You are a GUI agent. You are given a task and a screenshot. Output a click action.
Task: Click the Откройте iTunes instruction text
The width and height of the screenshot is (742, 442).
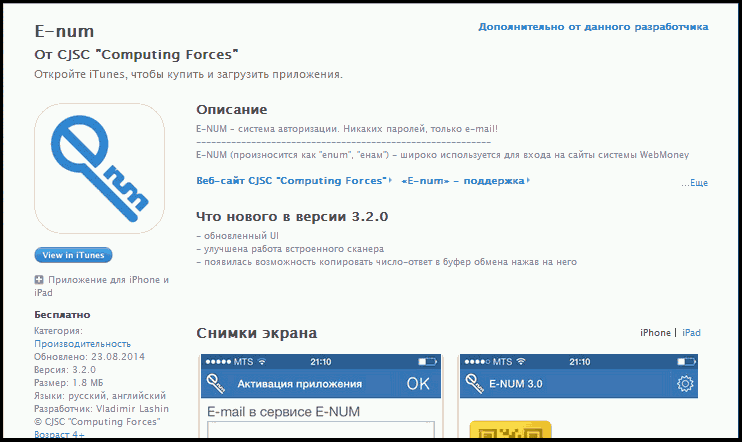(x=188, y=75)
